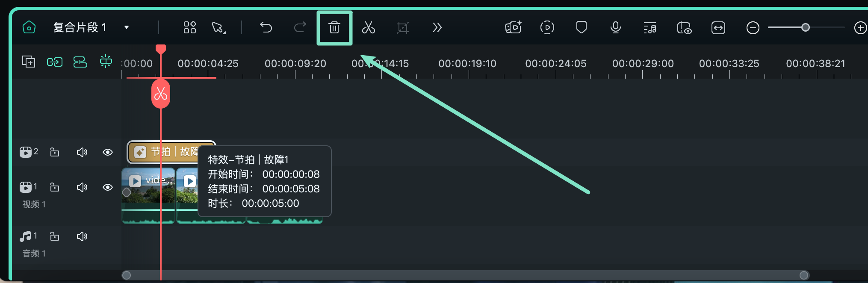Click the render preview circular play icon
This screenshot has width=868, height=283.
tap(547, 28)
